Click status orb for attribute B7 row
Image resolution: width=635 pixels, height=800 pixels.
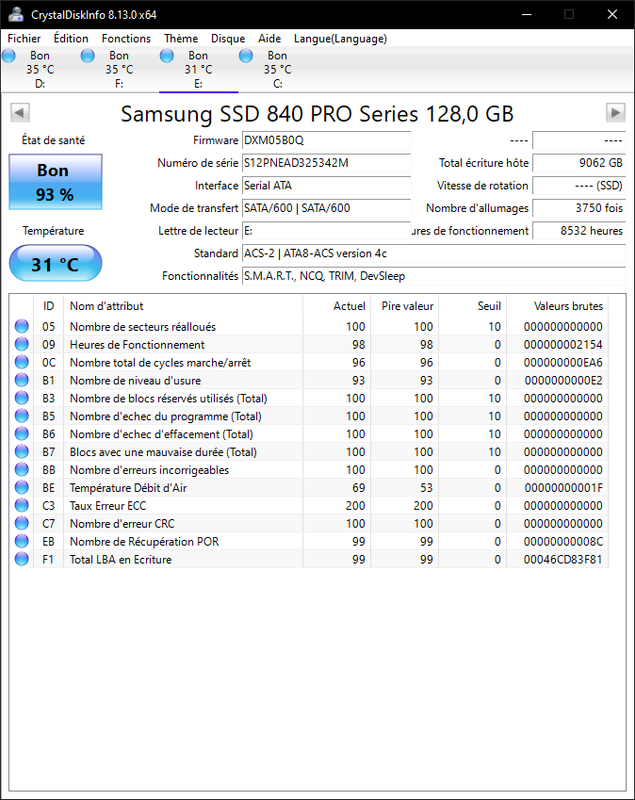[x=21, y=451]
